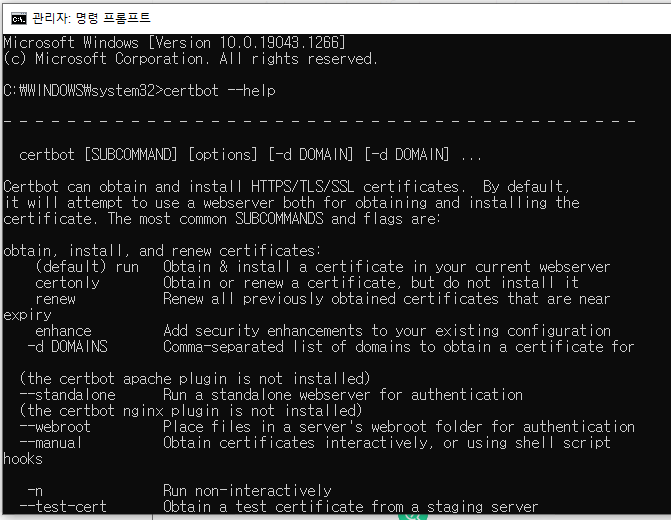Click 'Run a standalone webserver for authentication'
Screen dimensions: 671x520
tap(343, 395)
